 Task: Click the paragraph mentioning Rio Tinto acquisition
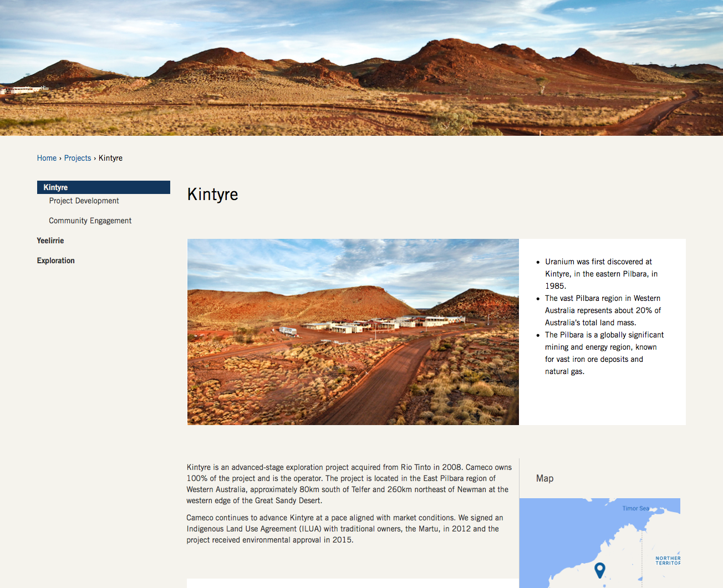(x=348, y=484)
